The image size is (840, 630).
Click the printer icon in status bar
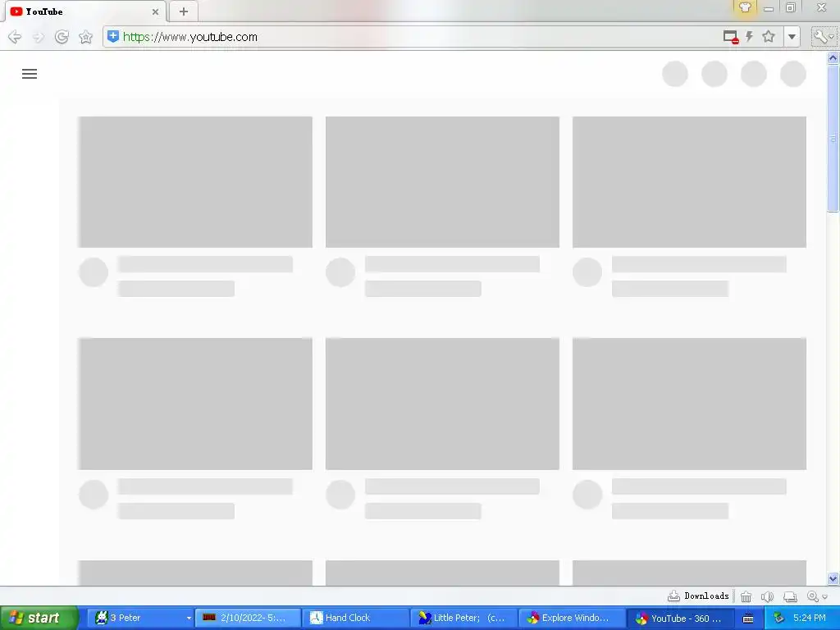(790, 597)
